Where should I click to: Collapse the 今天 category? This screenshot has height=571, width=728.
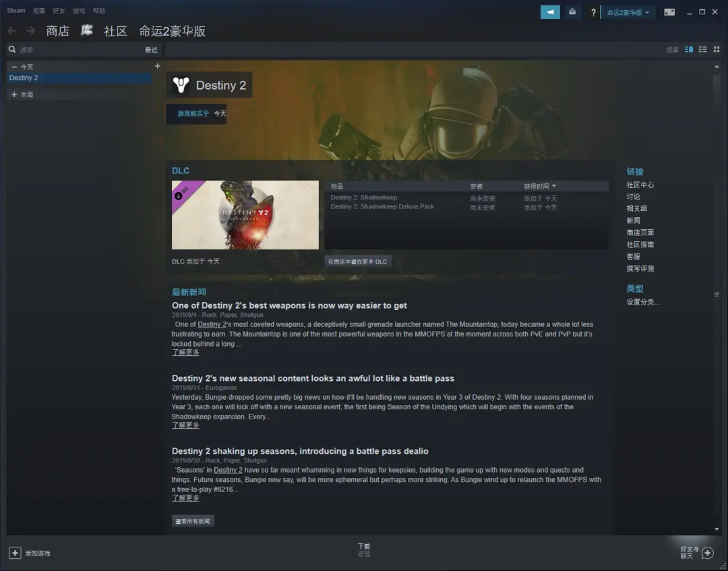pyautogui.click(x=14, y=67)
